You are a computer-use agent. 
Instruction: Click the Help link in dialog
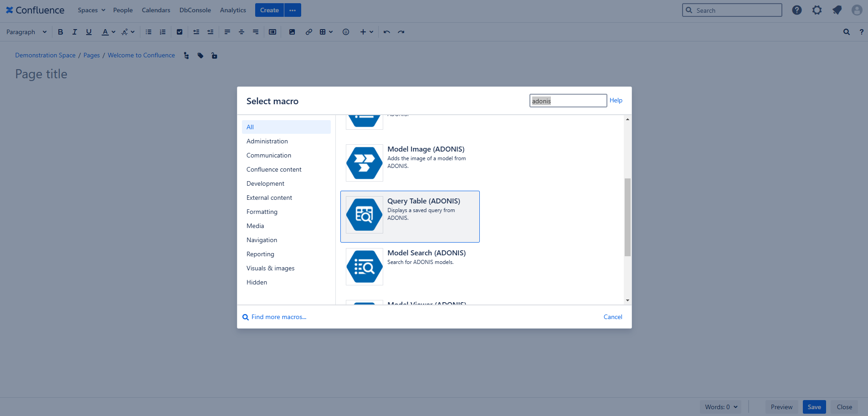[616, 100]
